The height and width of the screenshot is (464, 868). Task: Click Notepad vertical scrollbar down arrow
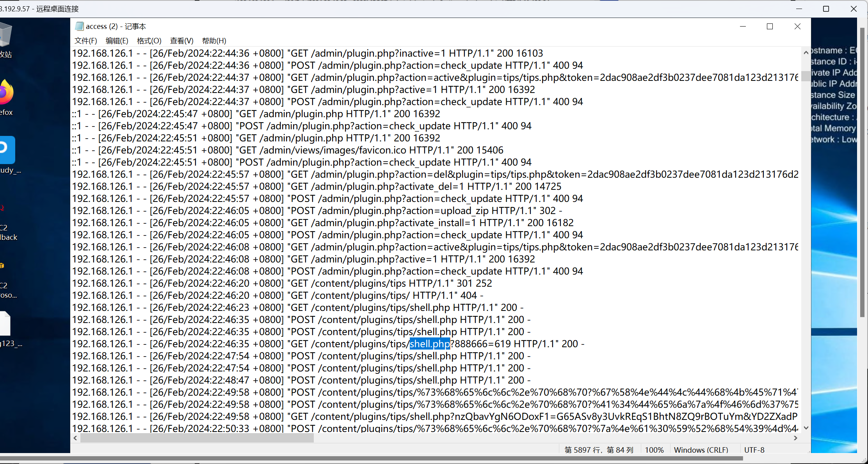(806, 428)
